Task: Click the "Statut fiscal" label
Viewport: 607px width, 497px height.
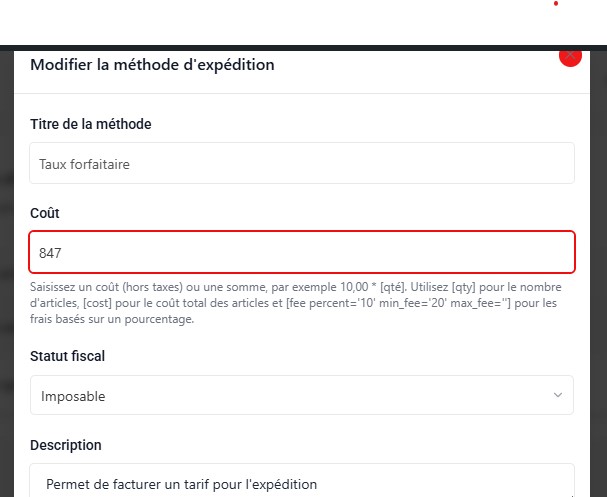Action: (68, 356)
